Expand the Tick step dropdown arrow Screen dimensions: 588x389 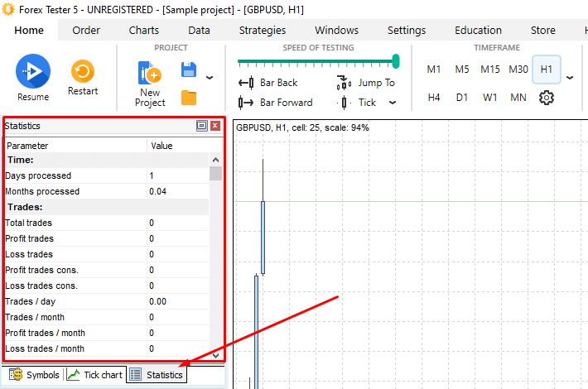393,103
